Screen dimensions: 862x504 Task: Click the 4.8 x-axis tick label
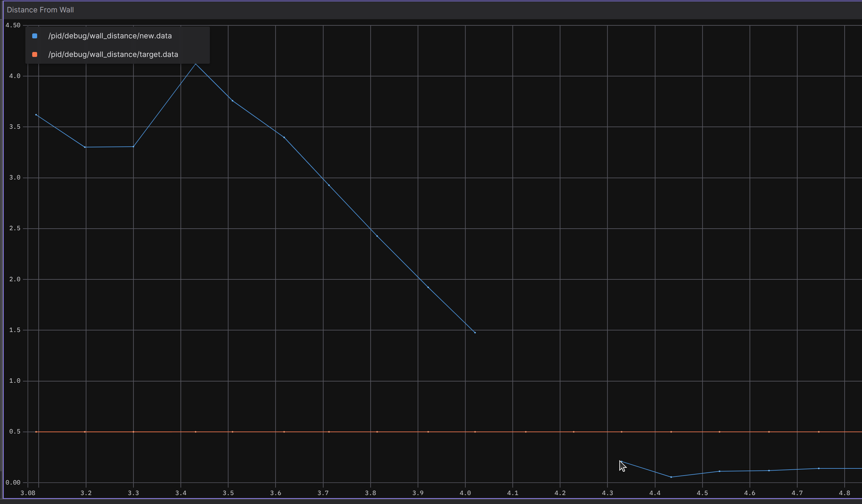pyautogui.click(x=845, y=493)
